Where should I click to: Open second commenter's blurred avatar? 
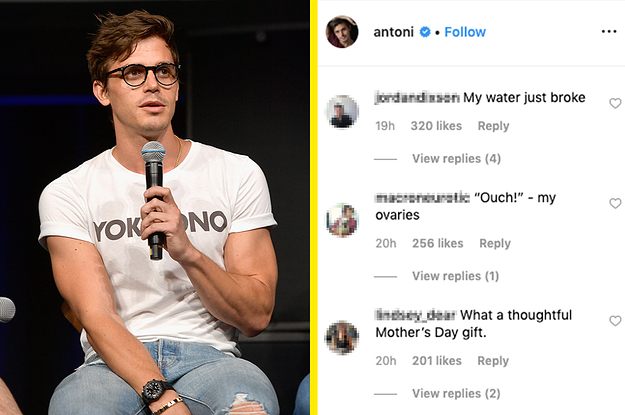point(342,220)
